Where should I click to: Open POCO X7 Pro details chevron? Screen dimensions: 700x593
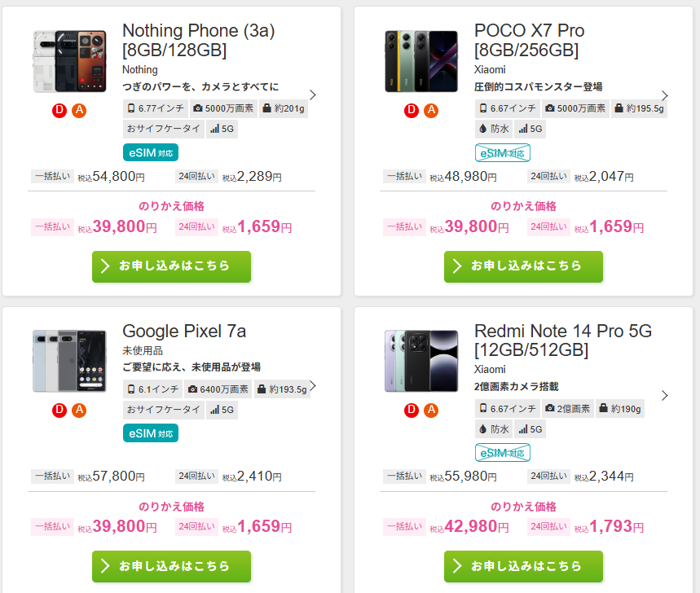[665, 94]
